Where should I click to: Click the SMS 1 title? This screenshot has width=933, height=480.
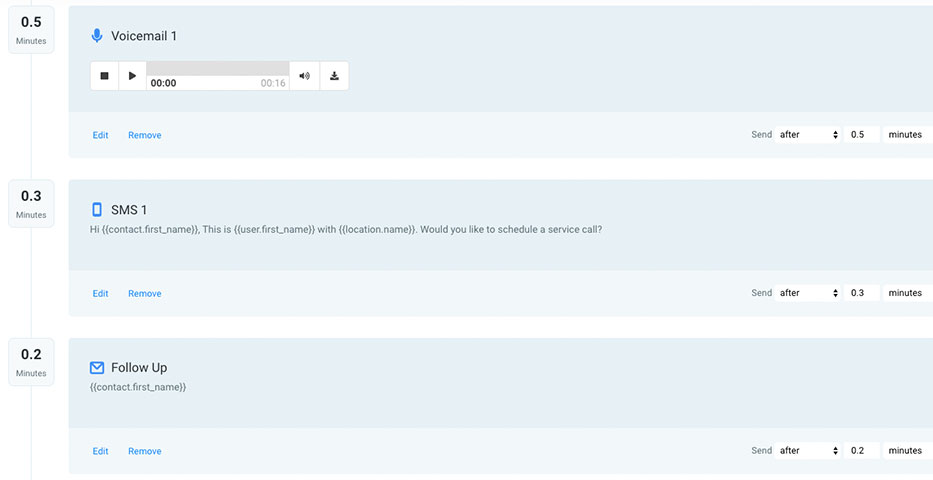pos(129,209)
